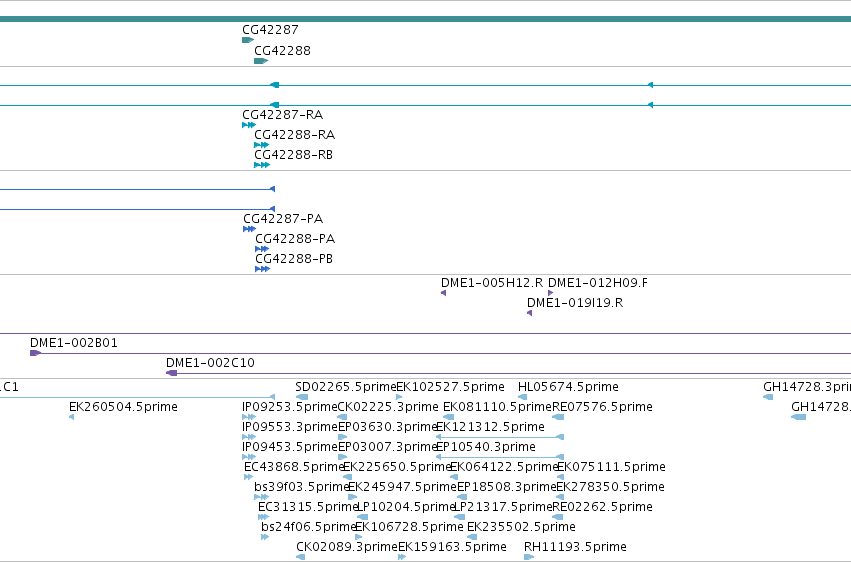Select the purple block glyph under DME1-002B01
The width and height of the screenshot is (851, 562).
35,353
